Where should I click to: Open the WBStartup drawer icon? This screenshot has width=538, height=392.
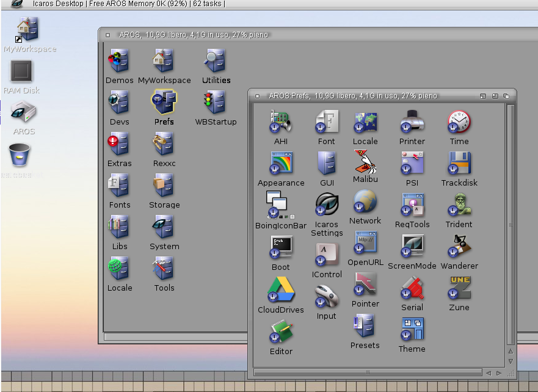215,102
